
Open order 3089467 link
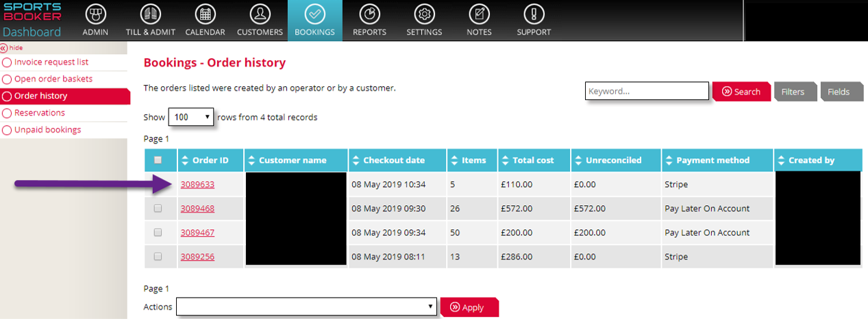(197, 233)
